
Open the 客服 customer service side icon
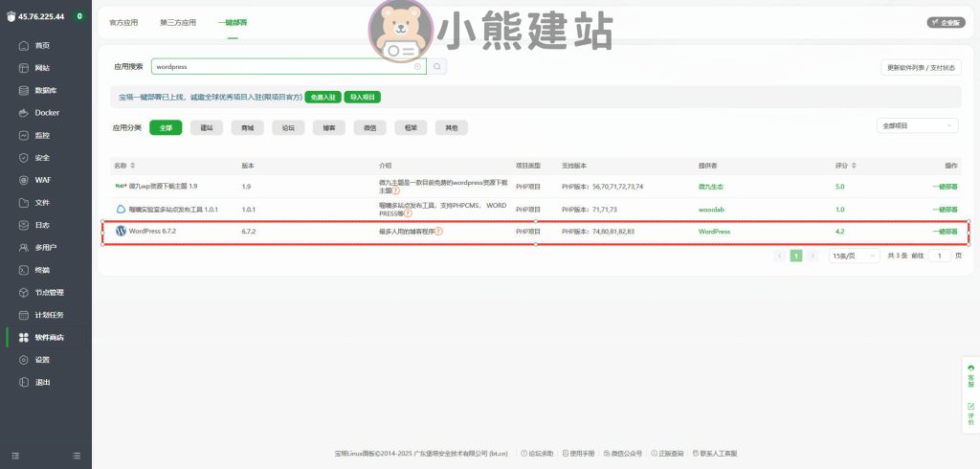971,374
